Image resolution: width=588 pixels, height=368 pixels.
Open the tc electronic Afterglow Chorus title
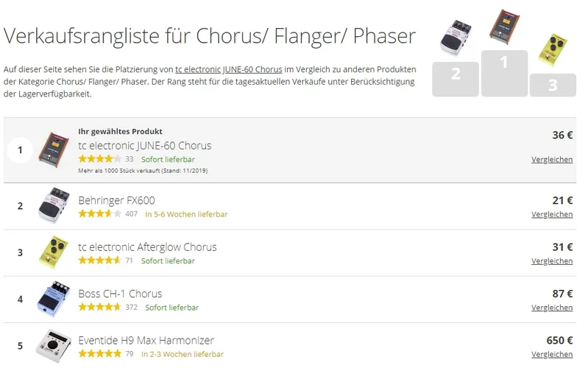coord(147,247)
